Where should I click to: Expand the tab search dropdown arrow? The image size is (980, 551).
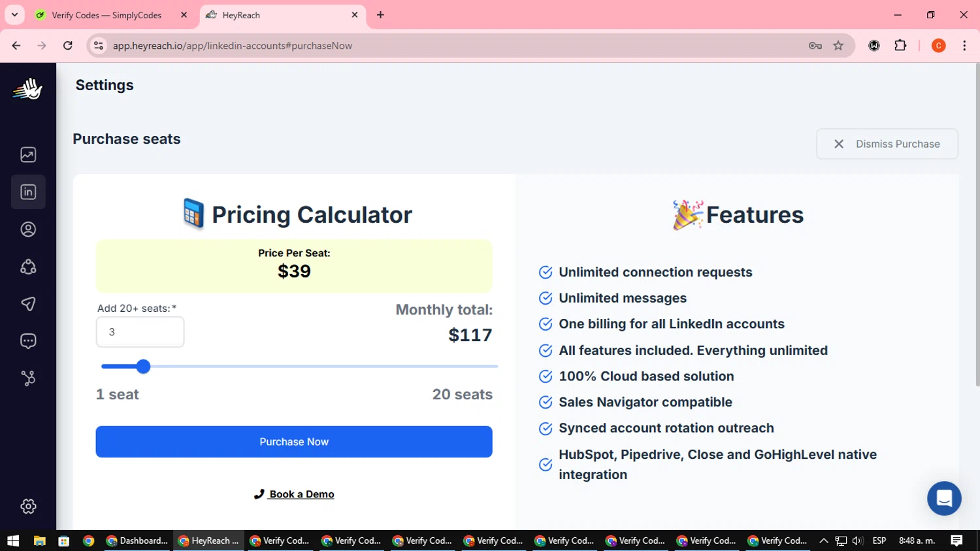[14, 14]
